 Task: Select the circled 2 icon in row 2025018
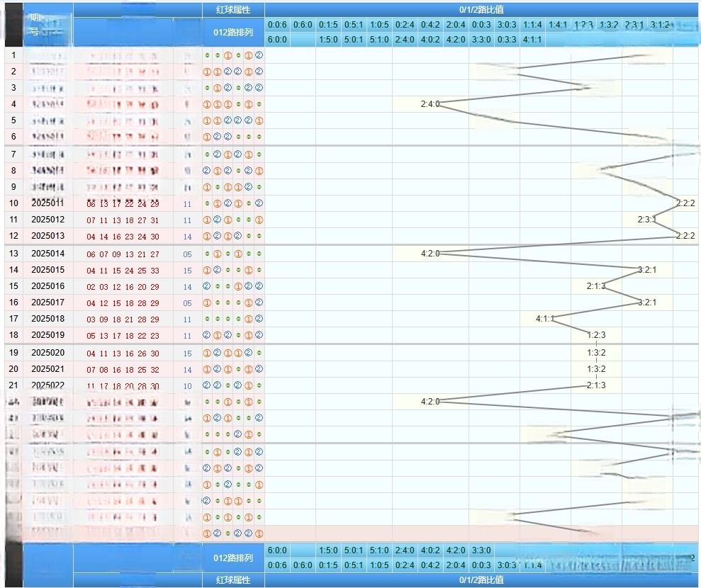coord(259,319)
